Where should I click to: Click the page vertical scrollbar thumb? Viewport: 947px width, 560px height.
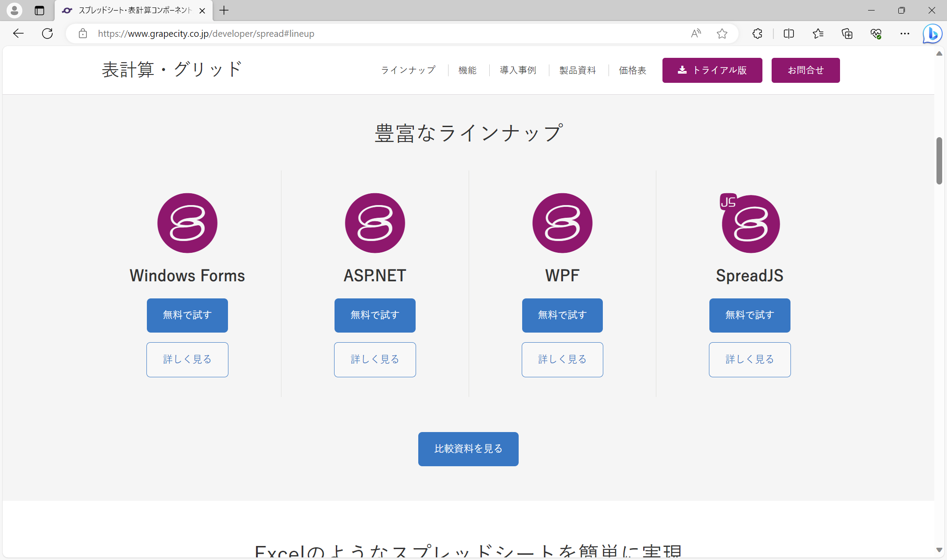[939, 161]
